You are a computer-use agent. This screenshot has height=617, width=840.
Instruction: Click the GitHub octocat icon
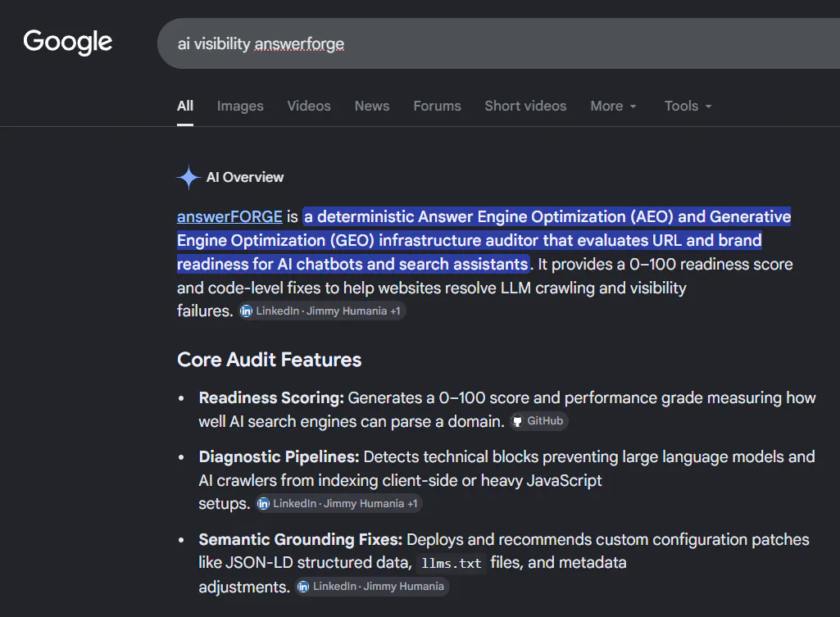tap(517, 421)
